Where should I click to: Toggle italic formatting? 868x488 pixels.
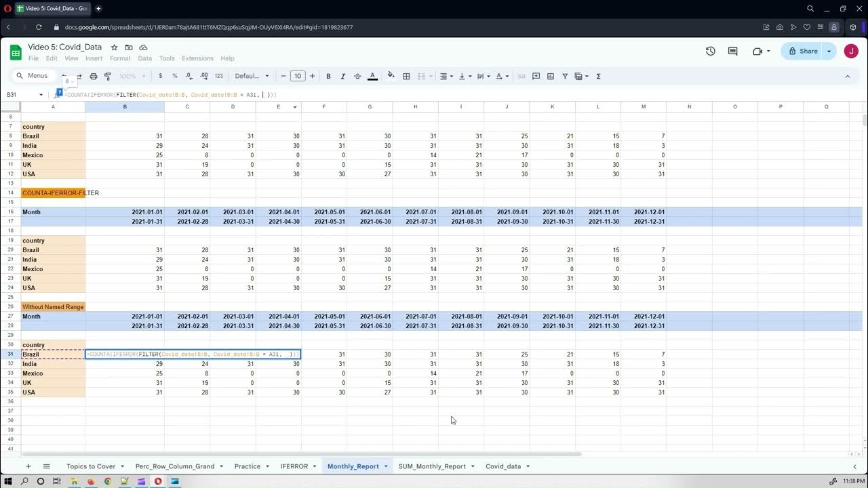pos(342,76)
